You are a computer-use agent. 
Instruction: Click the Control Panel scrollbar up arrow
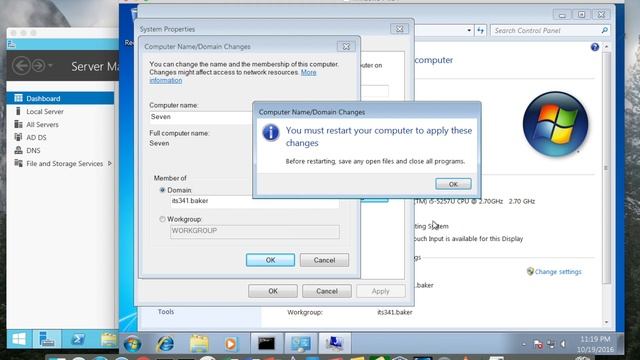(607, 47)
